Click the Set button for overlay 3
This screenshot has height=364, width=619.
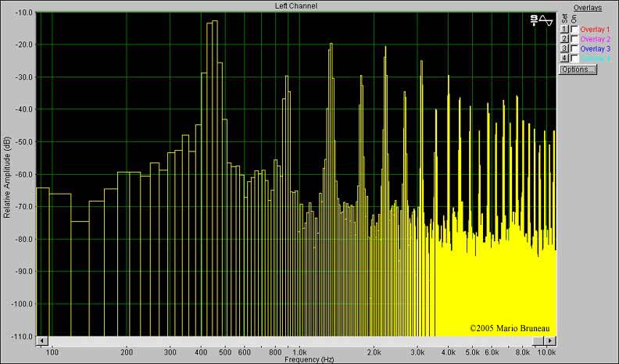coord(564,48)
